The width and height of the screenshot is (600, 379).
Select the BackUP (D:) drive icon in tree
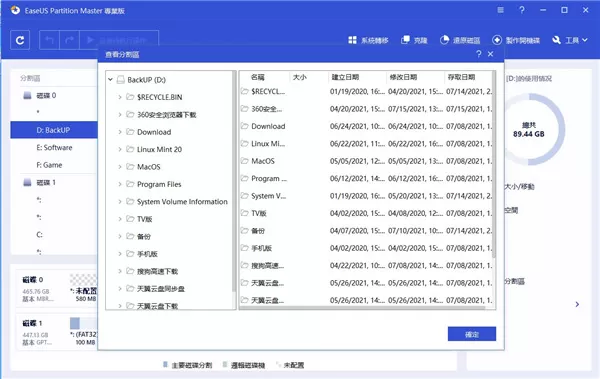[x=121, y=80]
